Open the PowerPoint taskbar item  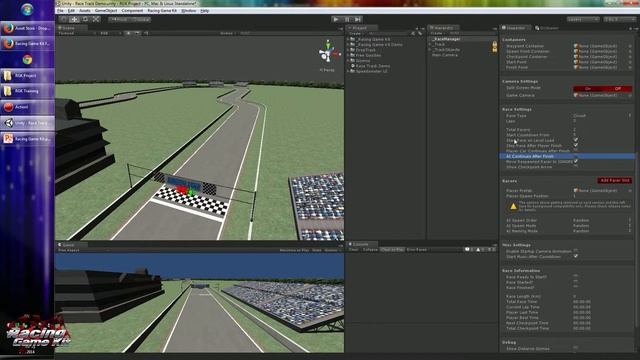[27, 139]
